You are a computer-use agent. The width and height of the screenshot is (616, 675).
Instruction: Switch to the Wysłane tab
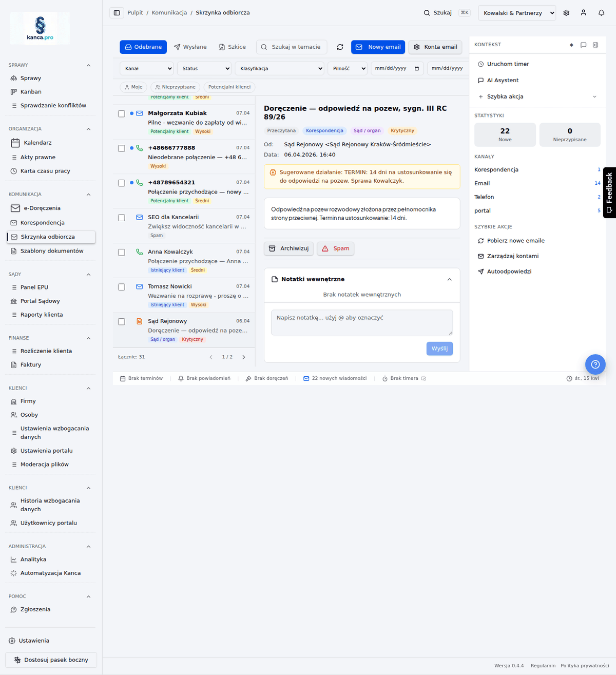pyautogui.click(x=190, y=47)
